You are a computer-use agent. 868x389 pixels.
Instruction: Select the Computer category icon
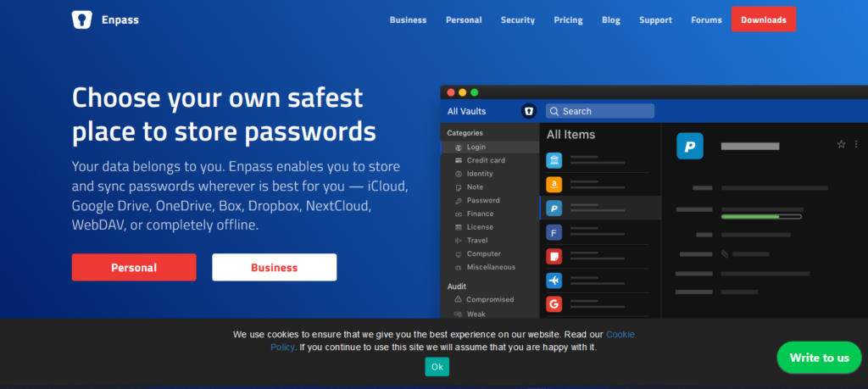point(458,254)
